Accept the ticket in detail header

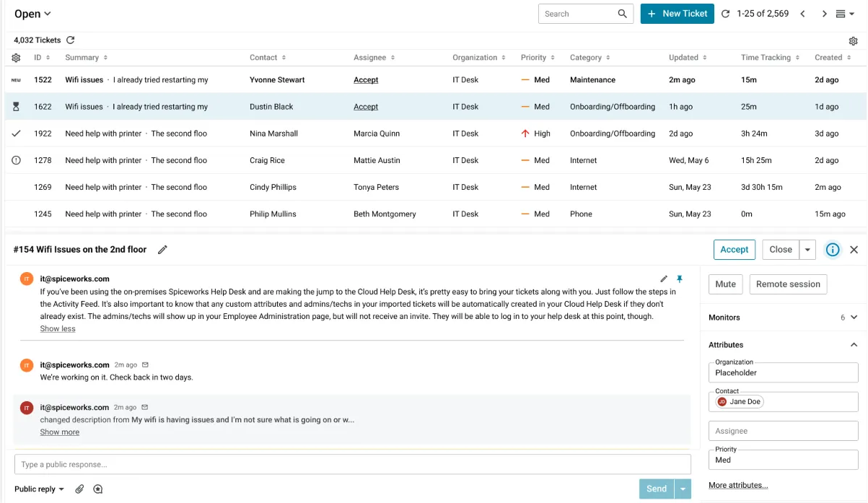pos(735,250)
